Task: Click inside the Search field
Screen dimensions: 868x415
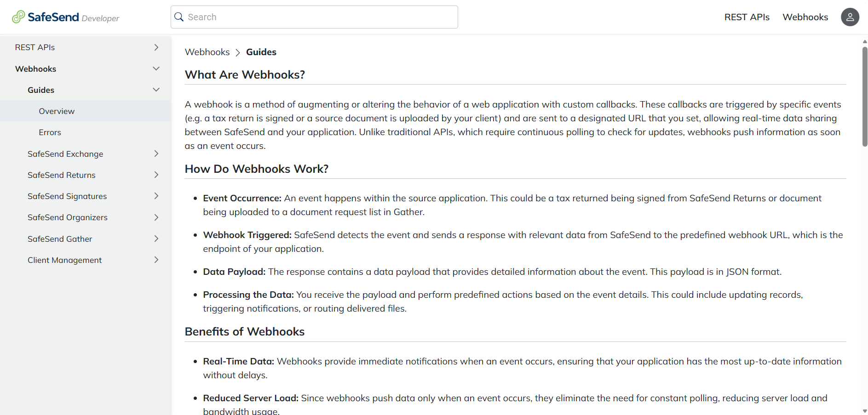Action: pyautogui.click(x=314, y=17)
